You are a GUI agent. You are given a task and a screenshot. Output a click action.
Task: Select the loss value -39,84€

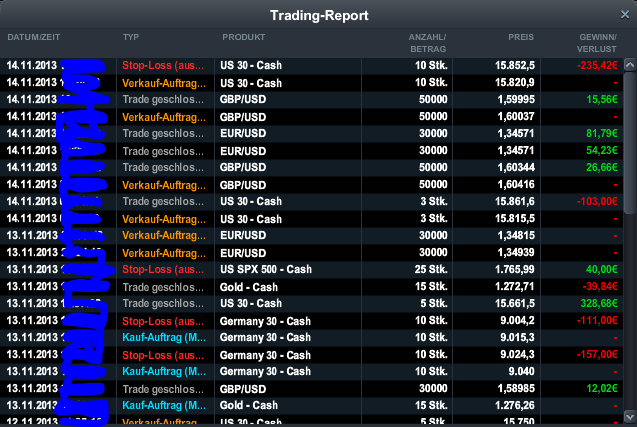click(600, 287)
